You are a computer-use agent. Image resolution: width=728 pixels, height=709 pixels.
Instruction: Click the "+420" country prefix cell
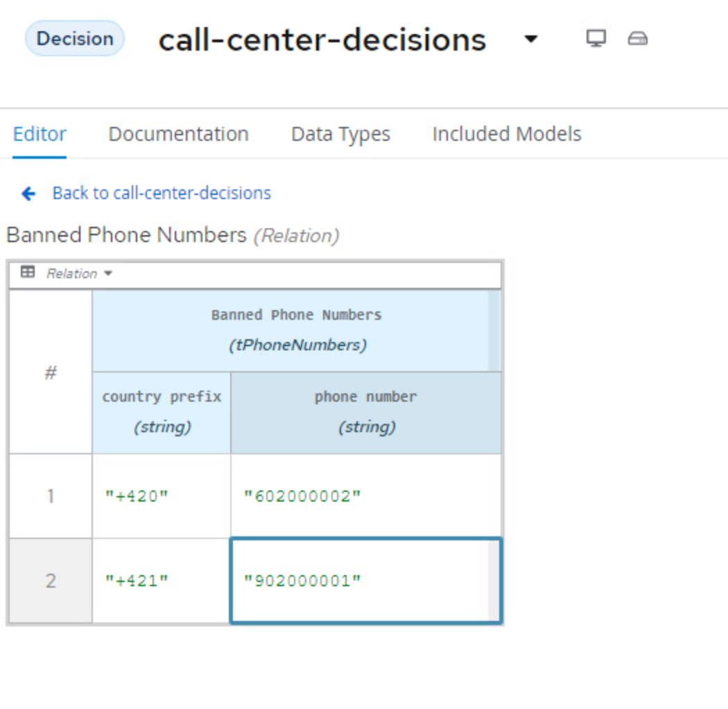(162, 496)
